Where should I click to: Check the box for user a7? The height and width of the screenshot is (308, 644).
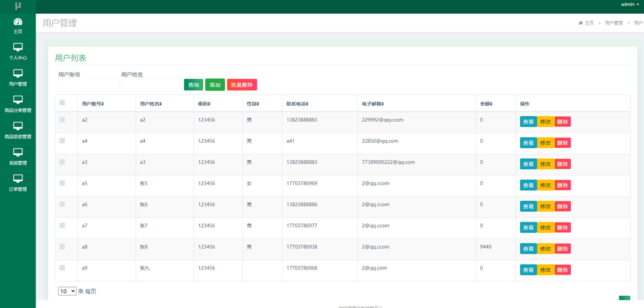tap(62, 225)
